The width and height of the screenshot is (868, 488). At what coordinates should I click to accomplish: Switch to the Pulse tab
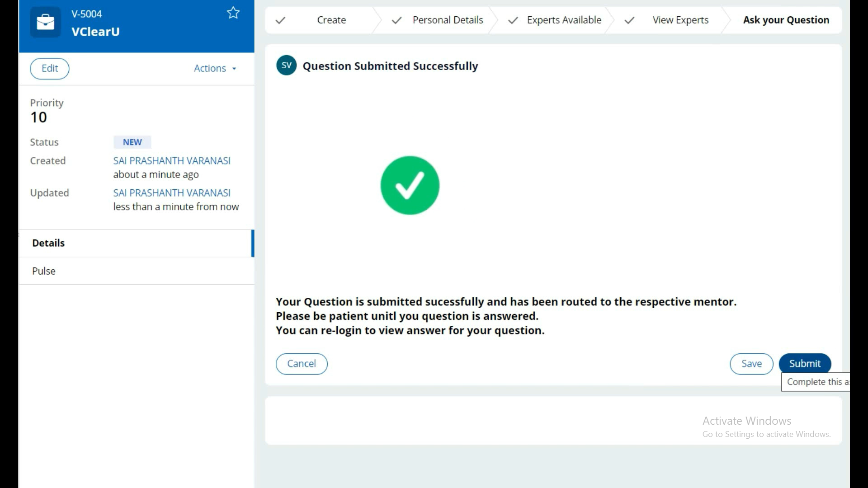pos(44,271)
